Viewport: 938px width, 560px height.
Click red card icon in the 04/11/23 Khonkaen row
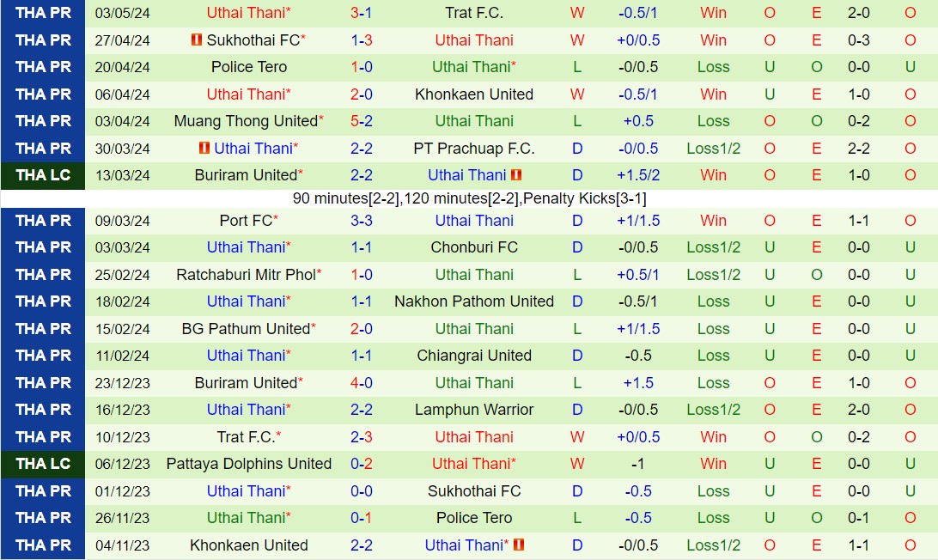tap(519, 545)
